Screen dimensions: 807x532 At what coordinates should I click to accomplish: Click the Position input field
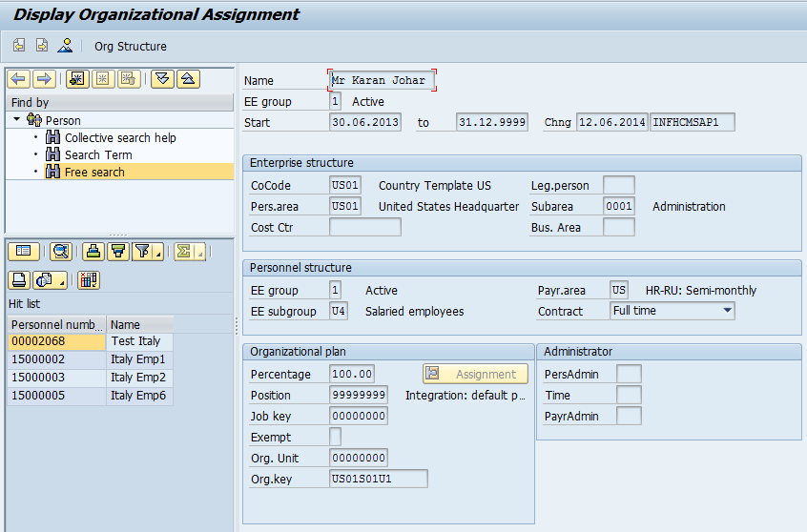359,395
